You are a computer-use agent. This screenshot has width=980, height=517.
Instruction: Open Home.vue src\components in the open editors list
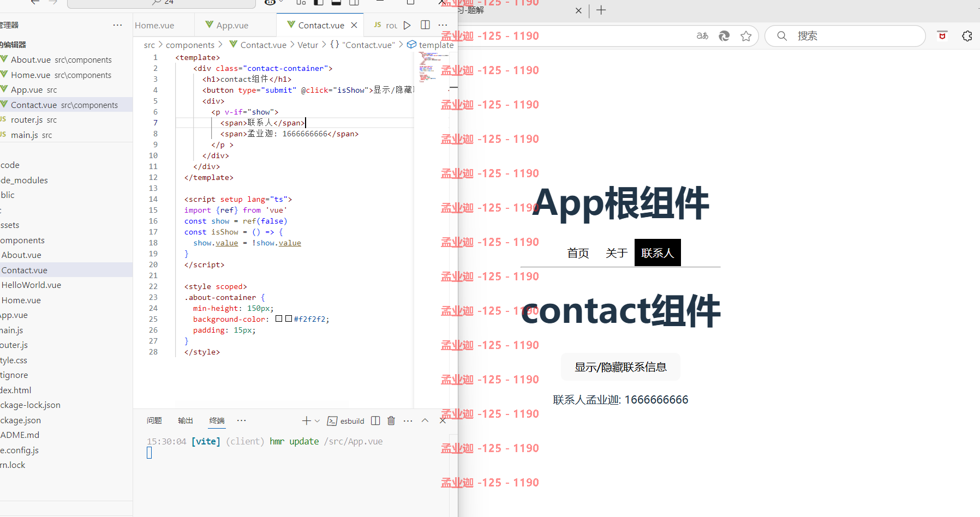pos(66,75)
